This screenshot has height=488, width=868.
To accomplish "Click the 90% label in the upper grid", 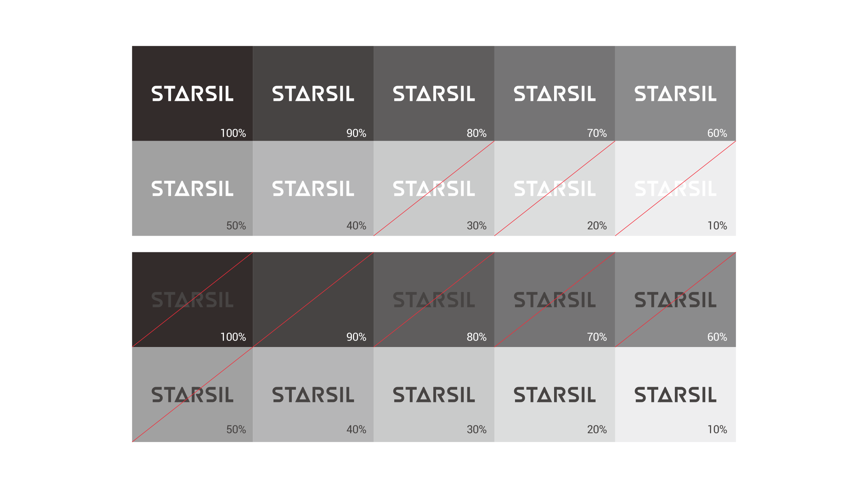I will [x=356, y=133].
